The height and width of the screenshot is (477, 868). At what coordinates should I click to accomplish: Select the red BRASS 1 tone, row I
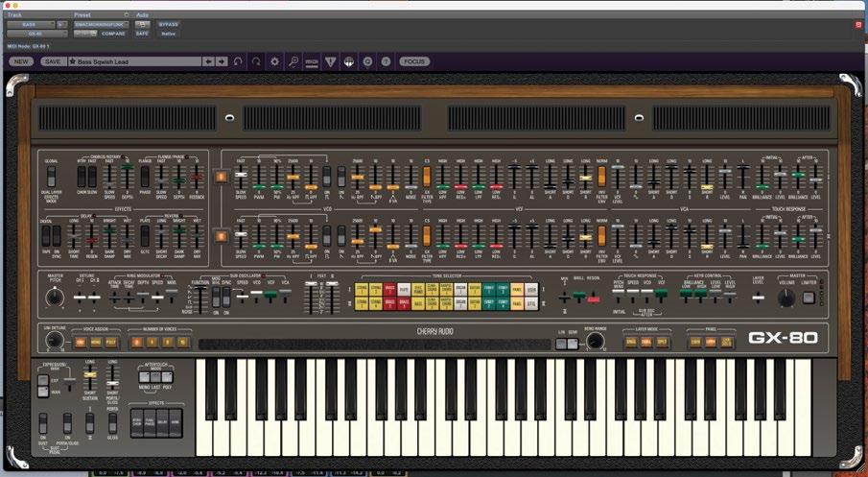[390, 289]
